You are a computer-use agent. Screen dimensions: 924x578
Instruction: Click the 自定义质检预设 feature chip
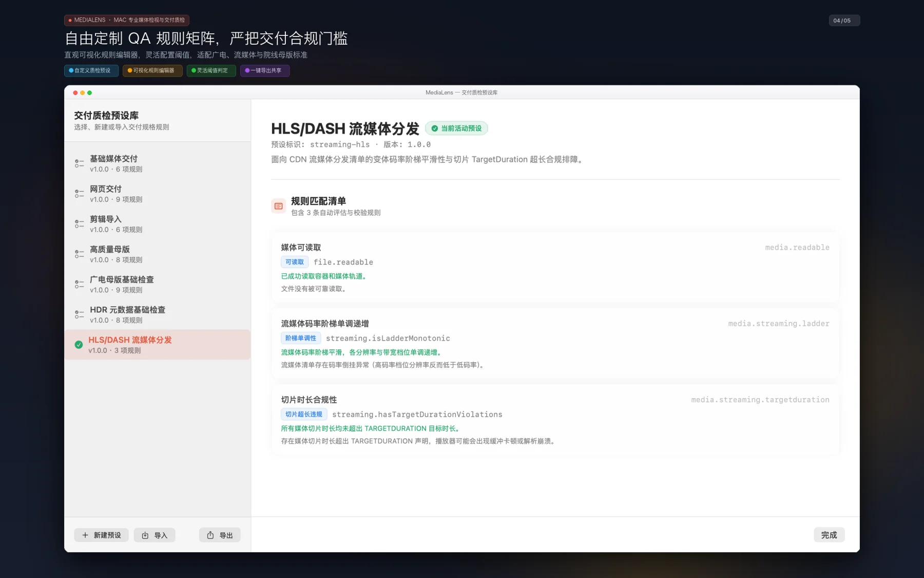click(x=91, y=70)
